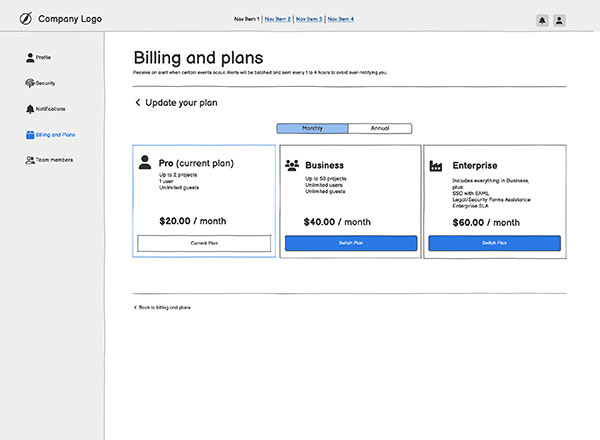Viewport: 600px width, 440px height.
Task: Select Nav Item 4 in top navigation
Action: point(339,19)
